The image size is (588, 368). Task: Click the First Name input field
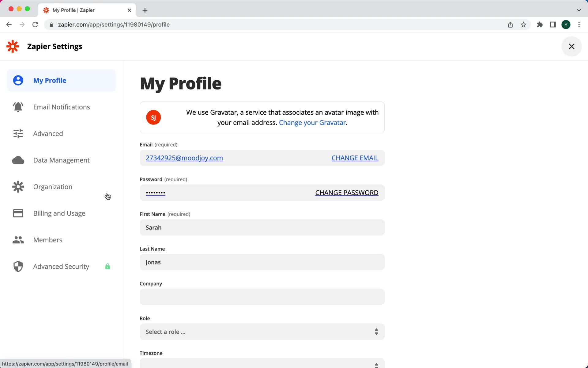tap(262, 227)
